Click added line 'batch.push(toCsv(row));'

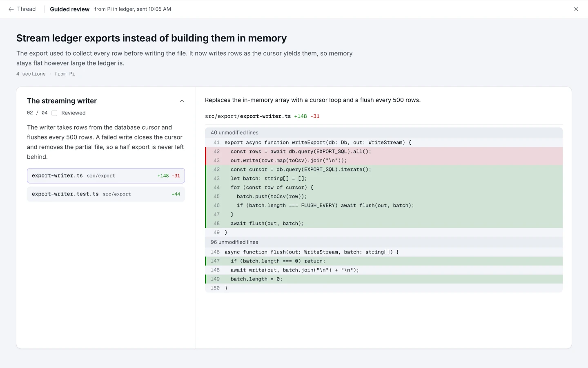pos(384,196)
